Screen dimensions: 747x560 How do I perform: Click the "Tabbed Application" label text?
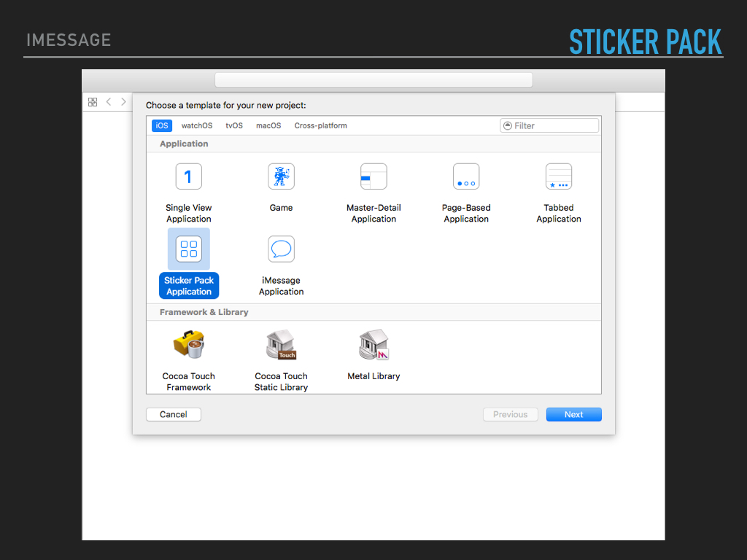point(558,213)
